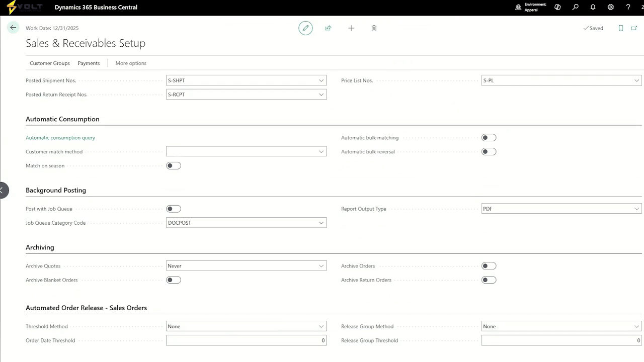
Task: Open page in new window icon
Action: coord(634,28)
